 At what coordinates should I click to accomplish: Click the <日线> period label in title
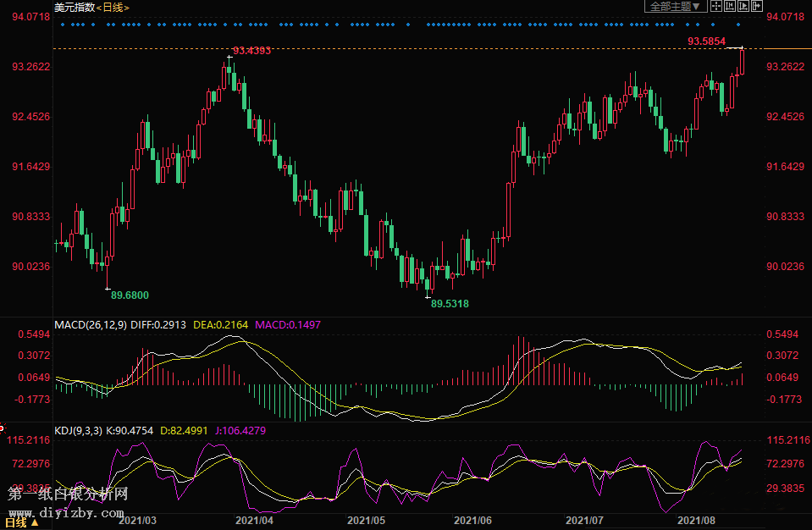(x=113, y=8)
